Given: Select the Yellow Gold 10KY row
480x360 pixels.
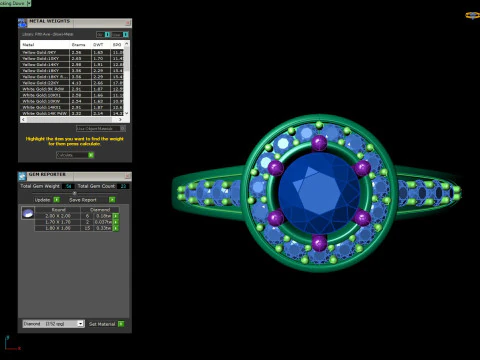Looking at the screenshot, I should pyautogui.click(x=72, y=58).
